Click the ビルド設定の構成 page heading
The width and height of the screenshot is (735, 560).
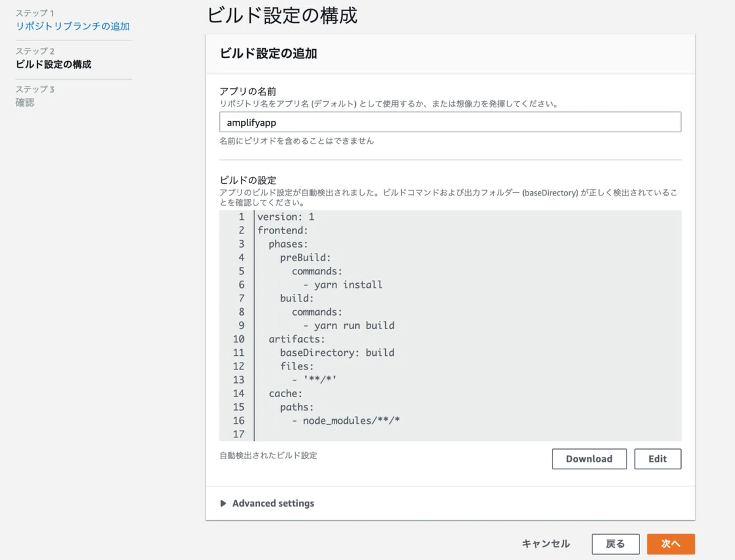tap(282, 15)
